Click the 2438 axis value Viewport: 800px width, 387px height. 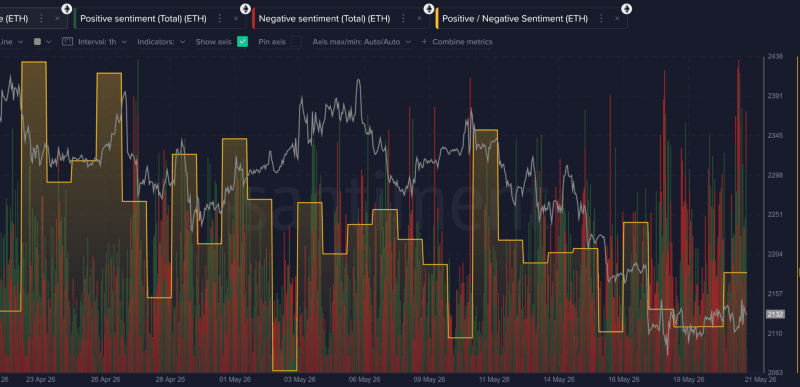point(775,57)
